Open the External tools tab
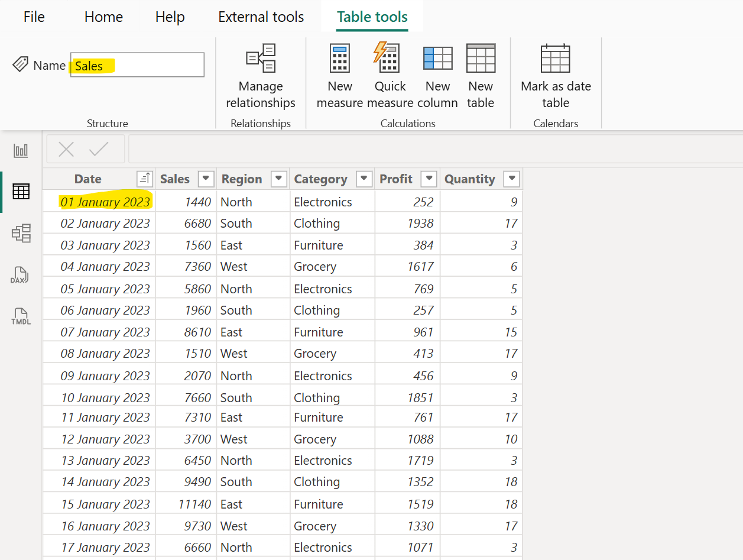This screenshot has width=743, height=560. point(261,17)
